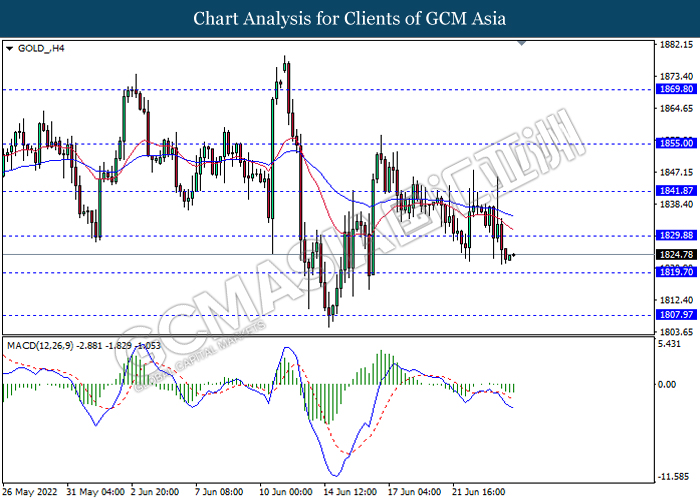Click the 1838.40 price scale value
700x500 pixels.
pyautogui.click(x=676, y=204)
